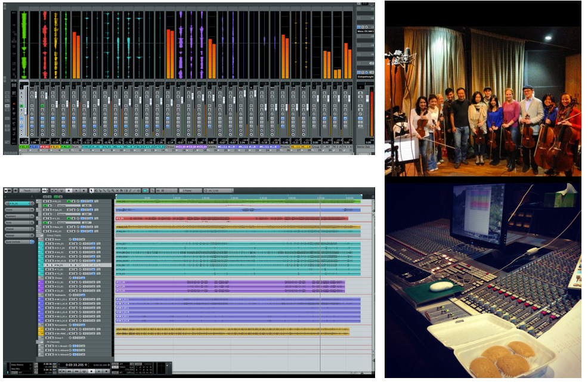This screenshot has width=588, height=384.
Task: Open the Equalizers inspector section
Action: (x=12, y=216)
